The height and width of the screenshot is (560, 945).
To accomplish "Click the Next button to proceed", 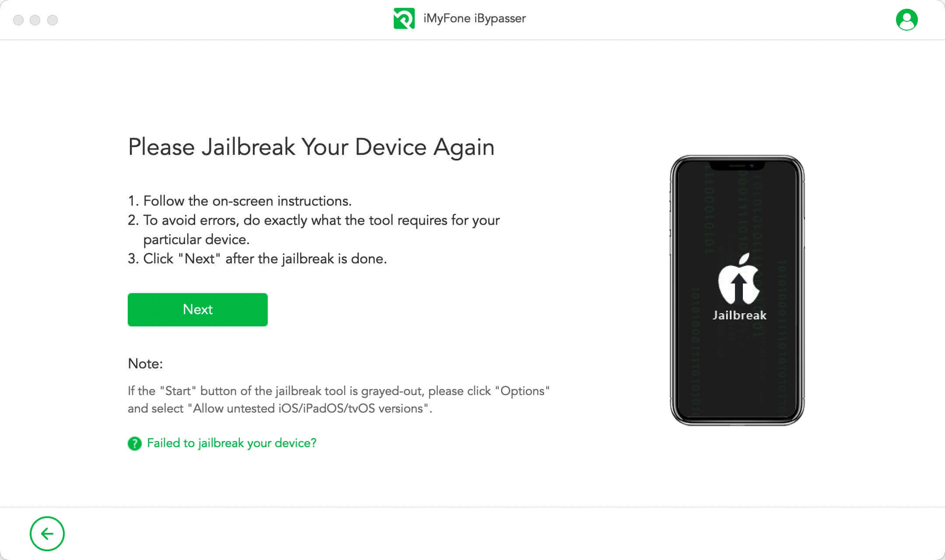I will pyautogui.click(x=197, y=309).
